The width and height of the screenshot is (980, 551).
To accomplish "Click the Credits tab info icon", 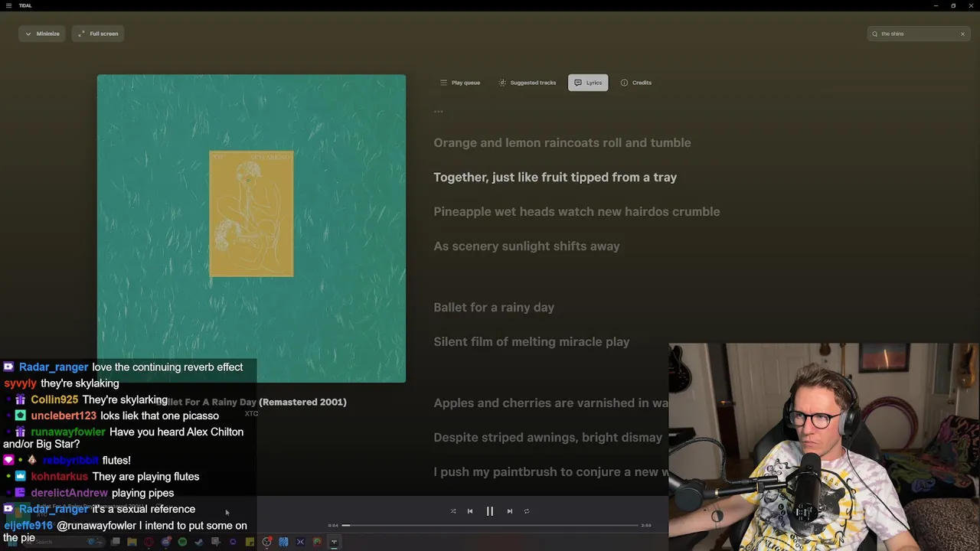I will tap(624, 83).
